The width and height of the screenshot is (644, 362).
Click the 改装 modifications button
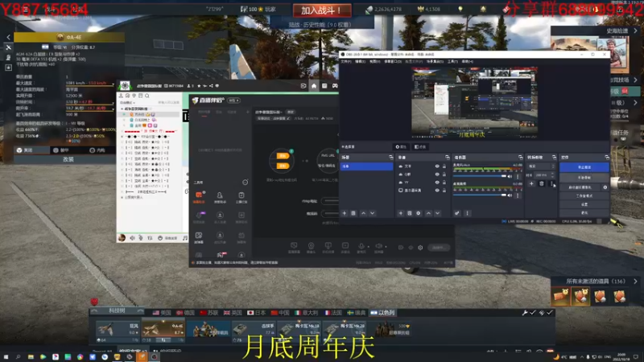pyautogui.click(x=68, y=159)
